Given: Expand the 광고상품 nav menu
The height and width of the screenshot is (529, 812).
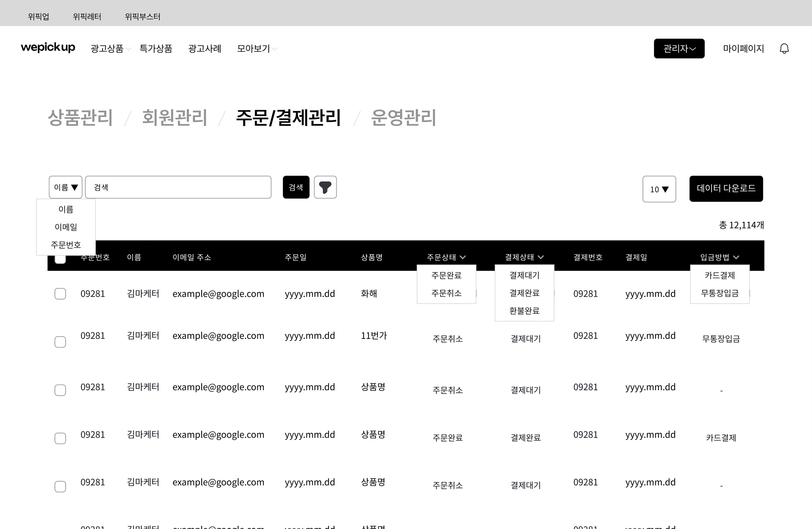Looking at the screenshot, I should [111, 49].
